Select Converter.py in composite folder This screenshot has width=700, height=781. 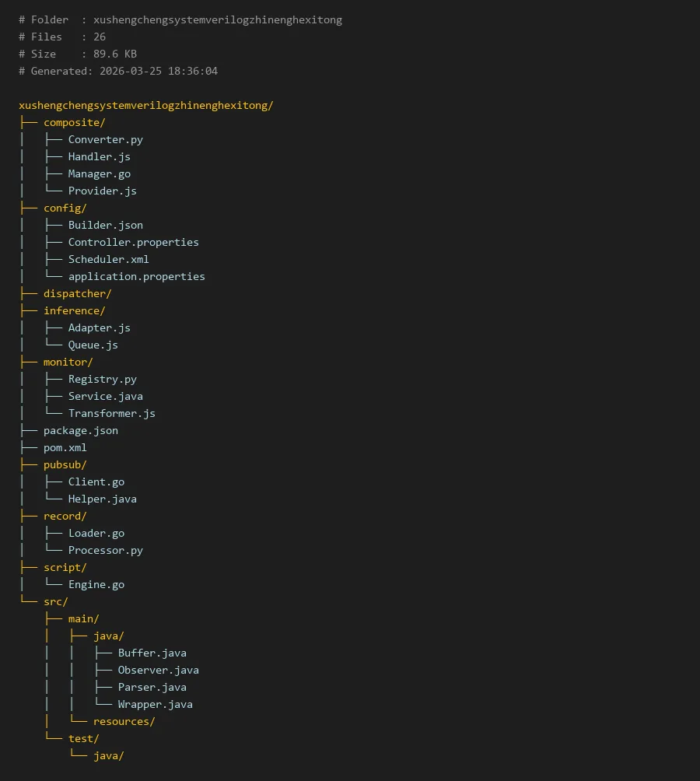coord(105,139)
